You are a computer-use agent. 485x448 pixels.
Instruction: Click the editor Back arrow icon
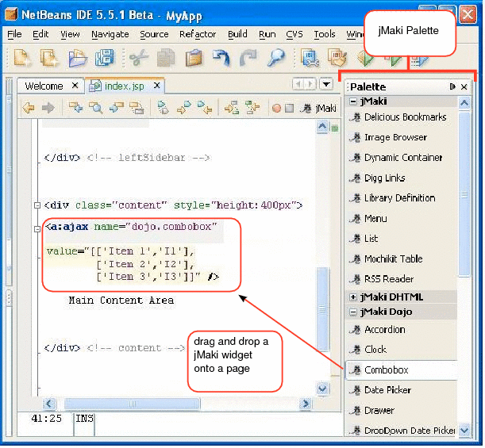pos(29,108)
